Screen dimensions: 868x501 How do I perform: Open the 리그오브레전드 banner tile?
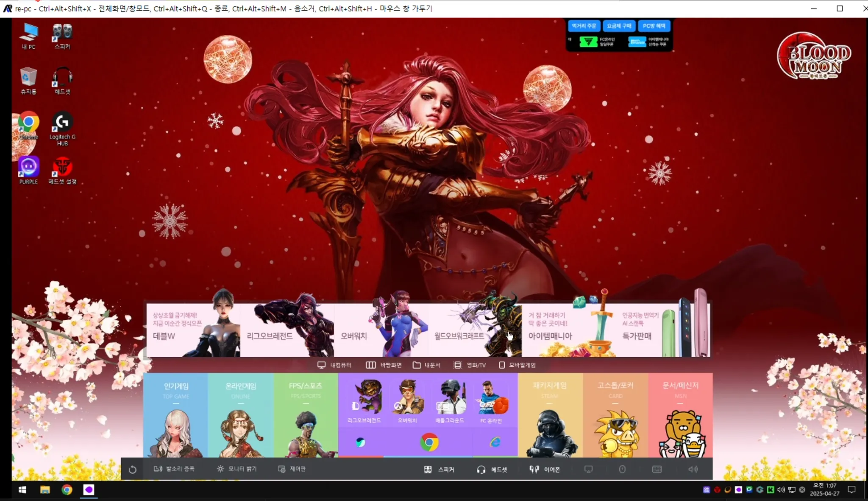(x=287, y=330)
